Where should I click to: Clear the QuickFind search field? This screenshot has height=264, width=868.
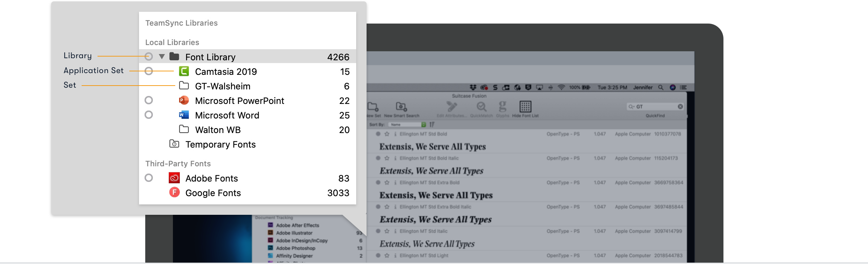[x=680, y=107]
